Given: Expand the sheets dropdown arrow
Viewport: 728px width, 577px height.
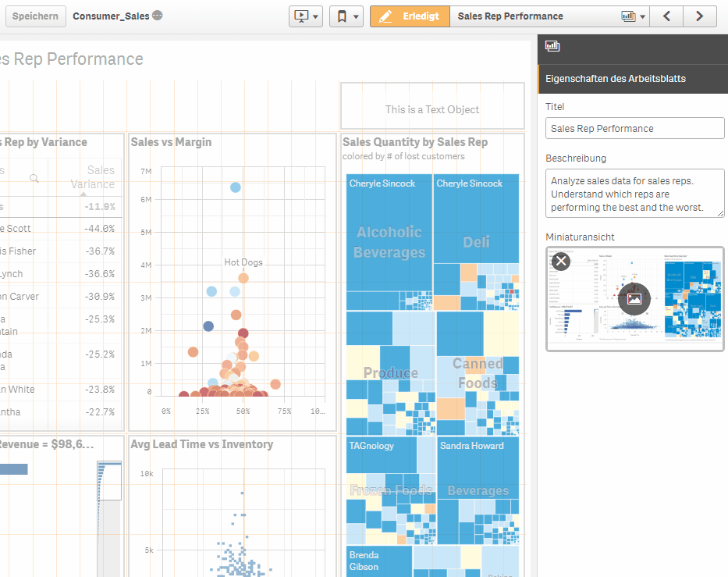Looking at the screenshot, I should tap(643, 16).
